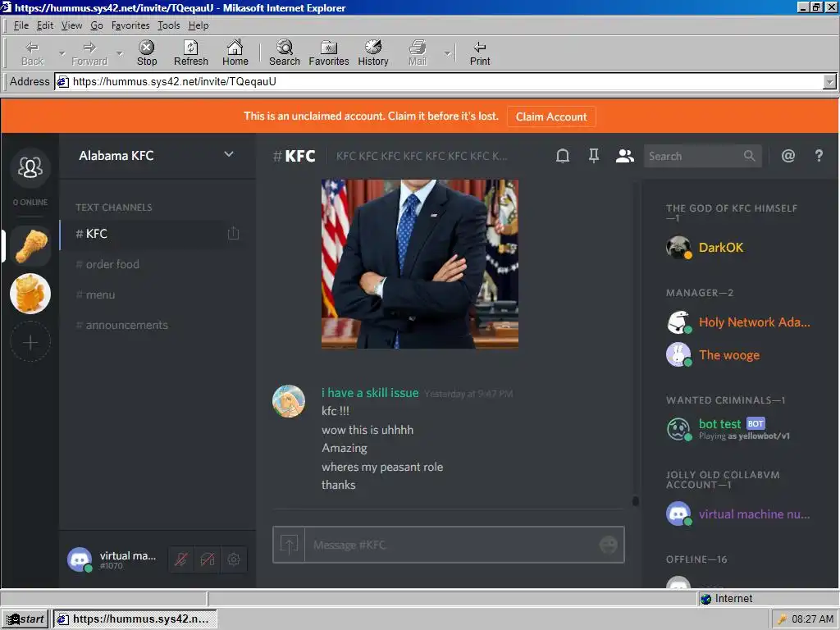Image resolution: width=840 pixels, height=630 pixels.
Task: Toggle headphone deafen icon
Action: click(208, 559)
